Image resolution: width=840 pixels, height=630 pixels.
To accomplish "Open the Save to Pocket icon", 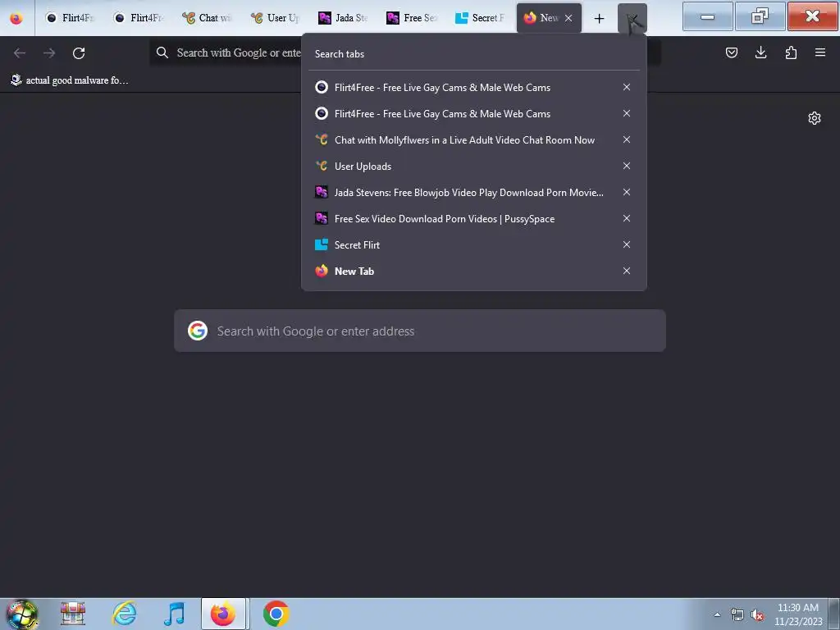I will pyautogui.click(x=731, y=52).
